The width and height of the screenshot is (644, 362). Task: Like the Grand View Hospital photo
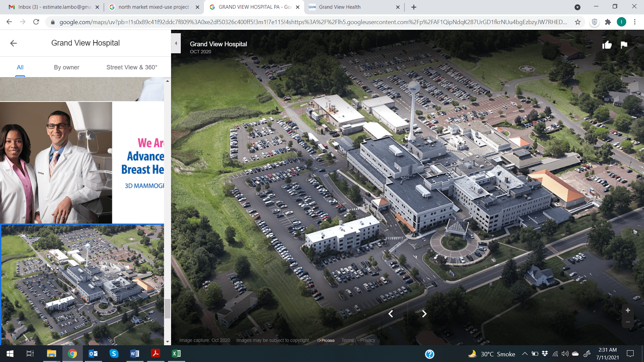point(607,45)
